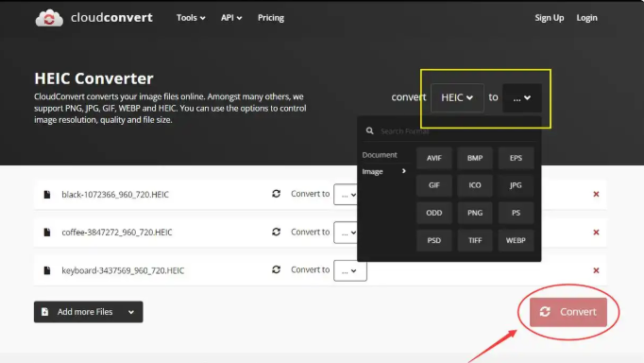This screenshot has width=644, height=363.
Task: Click the keyboard-3437569_960_720.HEIC file name
Action: click(x=123, y=270)
